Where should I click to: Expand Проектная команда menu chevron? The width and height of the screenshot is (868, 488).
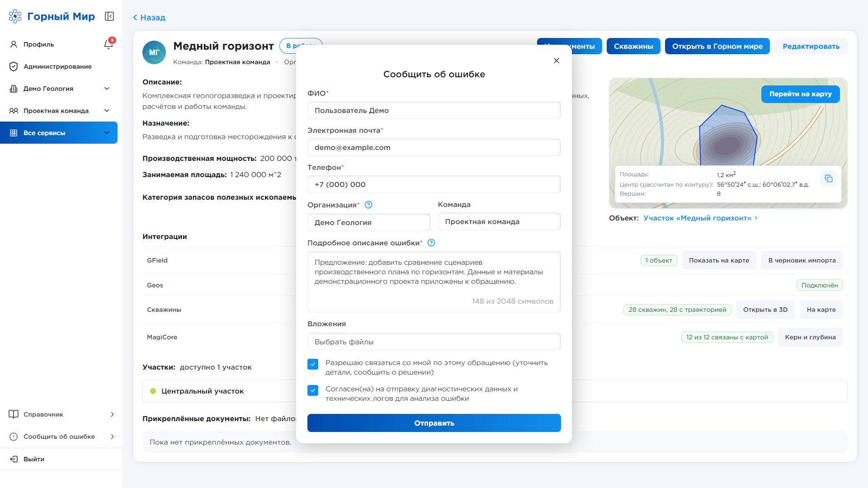(x=107, y=111)
